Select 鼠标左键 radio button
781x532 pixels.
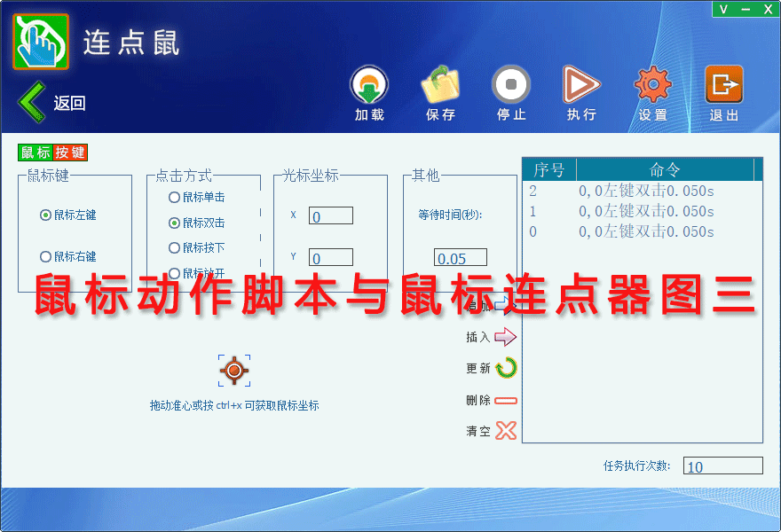(x=45, y=215)
